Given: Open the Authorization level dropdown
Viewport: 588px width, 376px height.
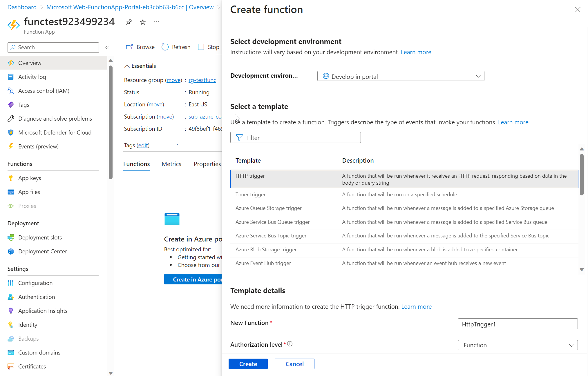Looking at the screenshot, I should point(518,345).
